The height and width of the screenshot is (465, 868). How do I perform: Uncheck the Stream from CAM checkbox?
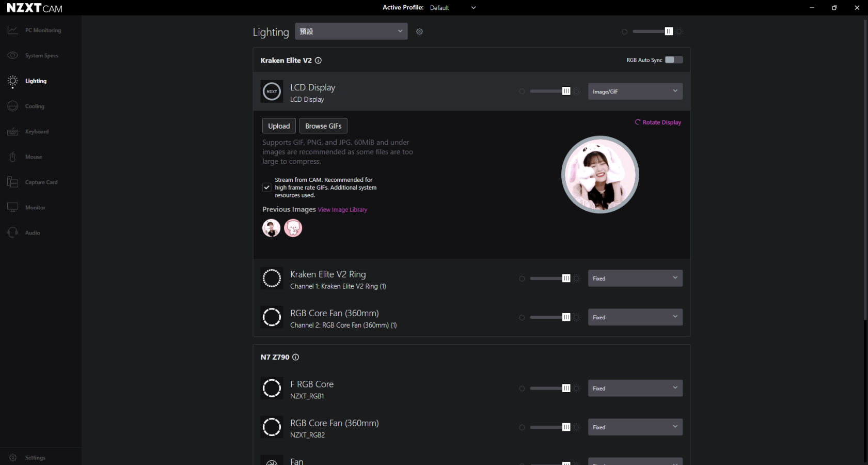pos(267,188)
